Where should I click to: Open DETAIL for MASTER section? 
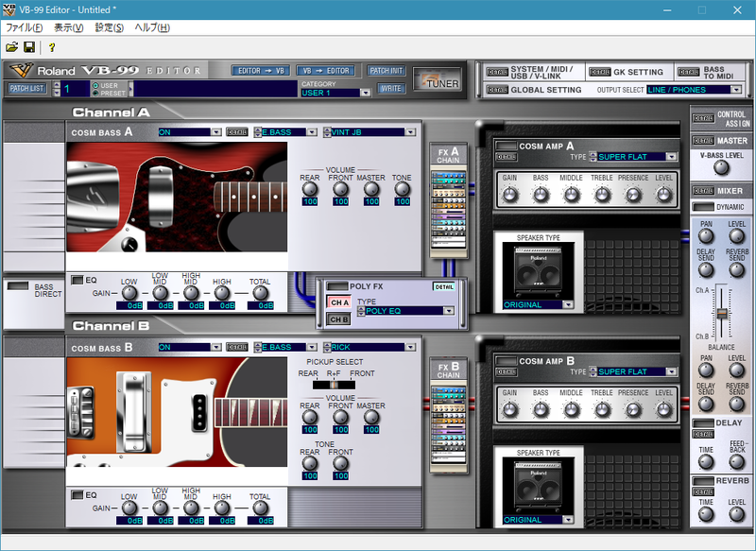[703, 141]
